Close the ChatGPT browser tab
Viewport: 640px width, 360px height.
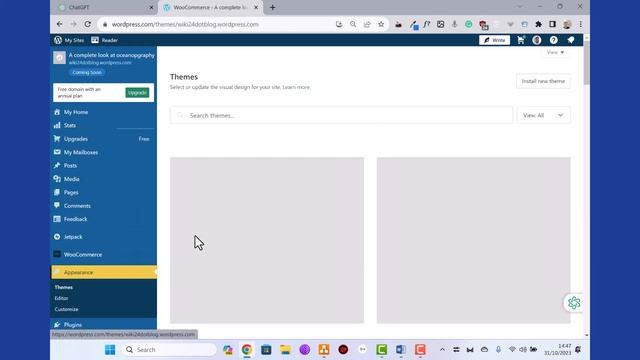[151, 7]
